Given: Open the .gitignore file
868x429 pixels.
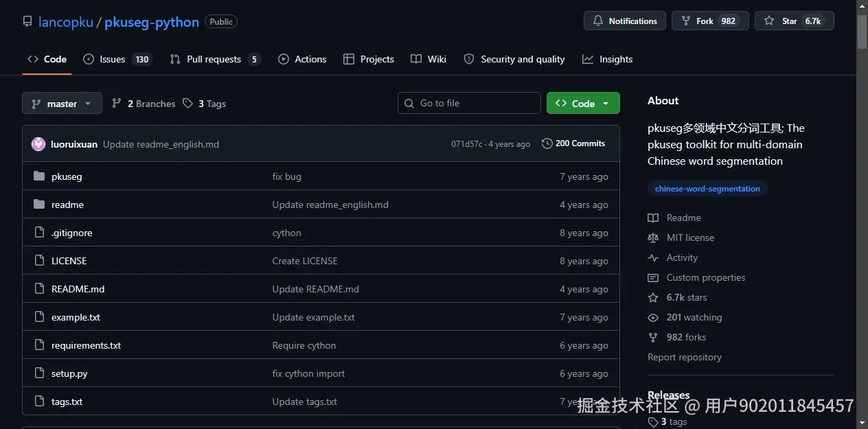Looking at the screenshot, I should 71,233.
